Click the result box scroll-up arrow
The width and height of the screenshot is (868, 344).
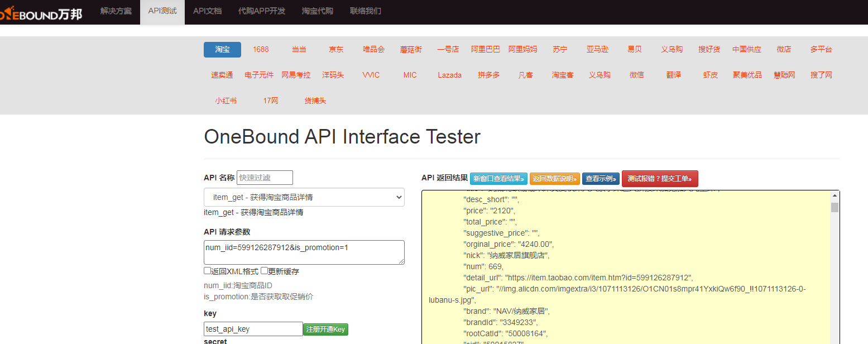tap(835, 196)
